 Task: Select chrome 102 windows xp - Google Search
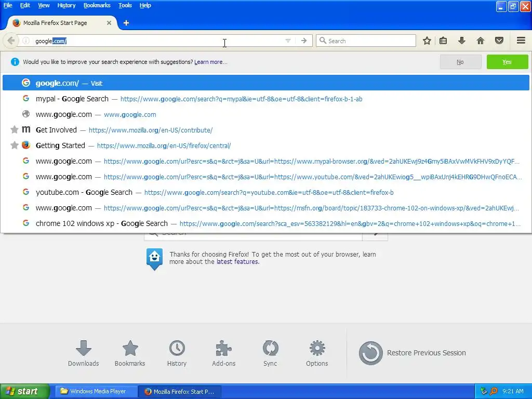[265, 223]
